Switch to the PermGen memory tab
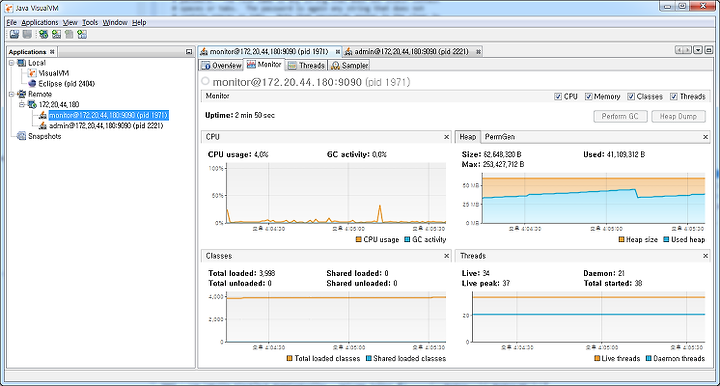This screenshot has width=720, height=386. coord(500,137)
